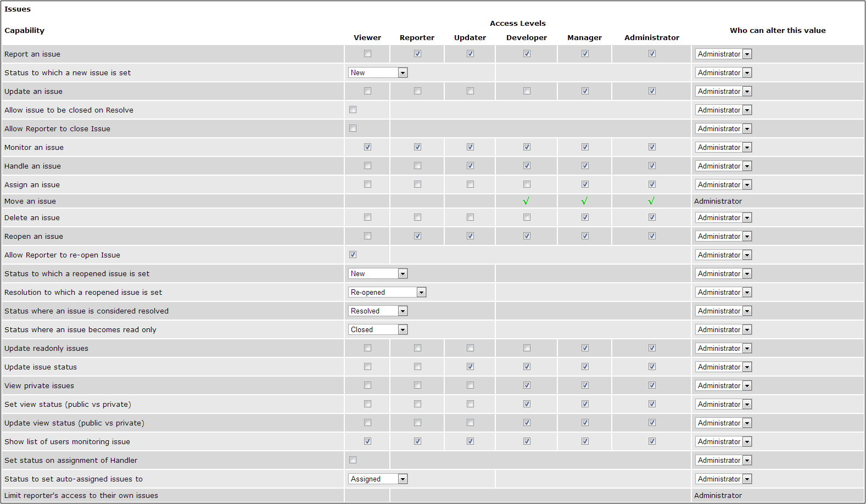Enable Viewer checkbox for Report an issue
Viewport: 866px width, 504px height.
point(367,54)
